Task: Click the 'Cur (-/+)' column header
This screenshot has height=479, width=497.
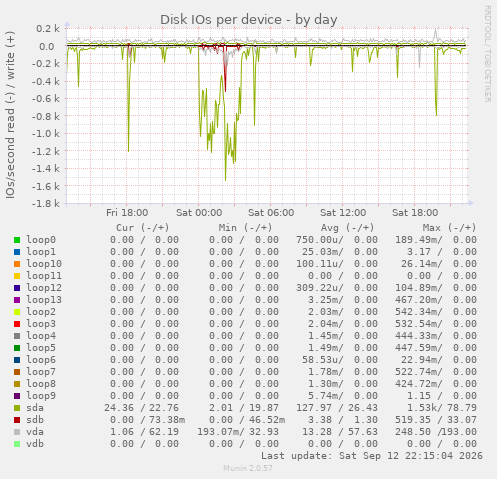Action: pos(143,228)
